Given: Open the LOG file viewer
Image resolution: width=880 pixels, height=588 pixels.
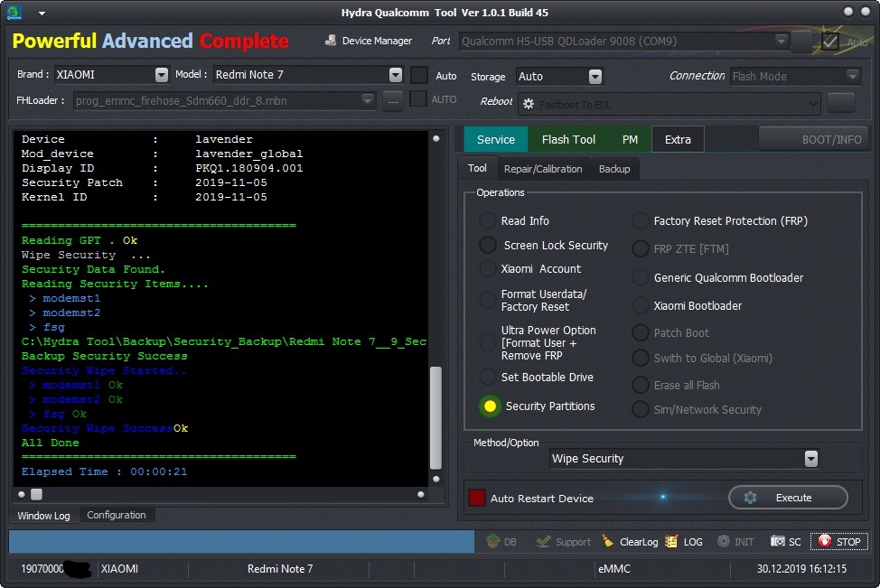Looking at the screenshot, I should click(684, 541).
